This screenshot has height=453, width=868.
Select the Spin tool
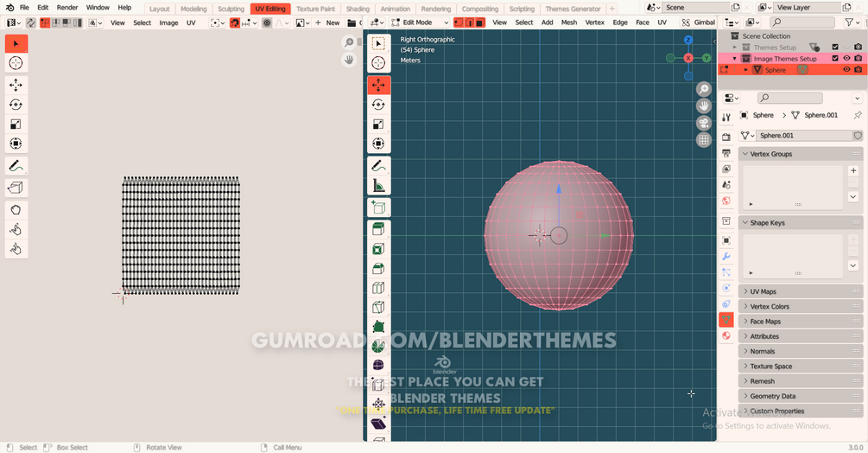click(378, 346)
